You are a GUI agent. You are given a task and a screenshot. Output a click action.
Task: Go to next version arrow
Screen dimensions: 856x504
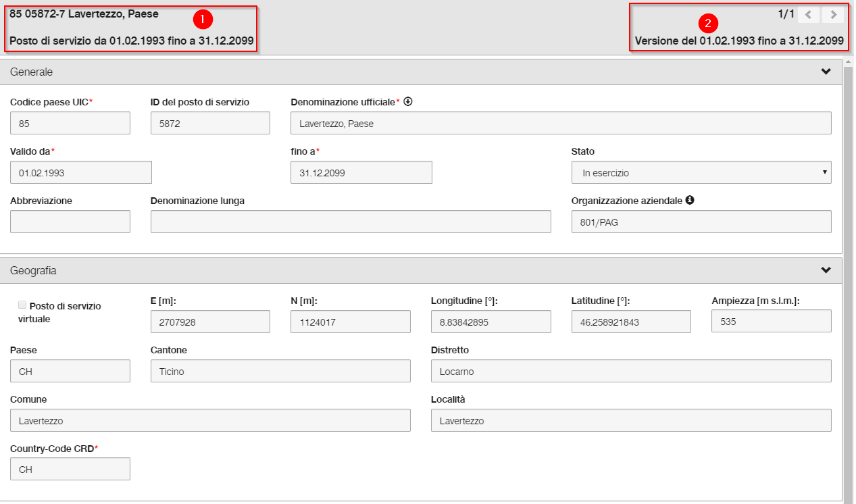tap(834, 15)
